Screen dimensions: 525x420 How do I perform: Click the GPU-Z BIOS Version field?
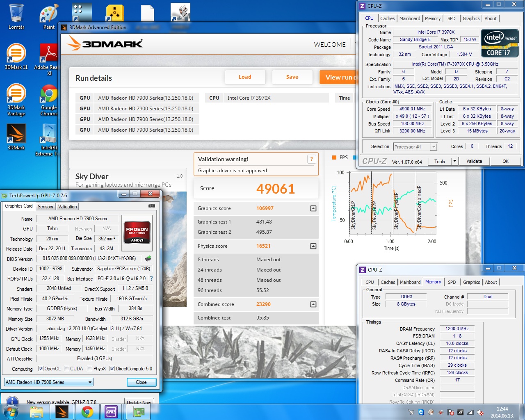tap(89, 258)
